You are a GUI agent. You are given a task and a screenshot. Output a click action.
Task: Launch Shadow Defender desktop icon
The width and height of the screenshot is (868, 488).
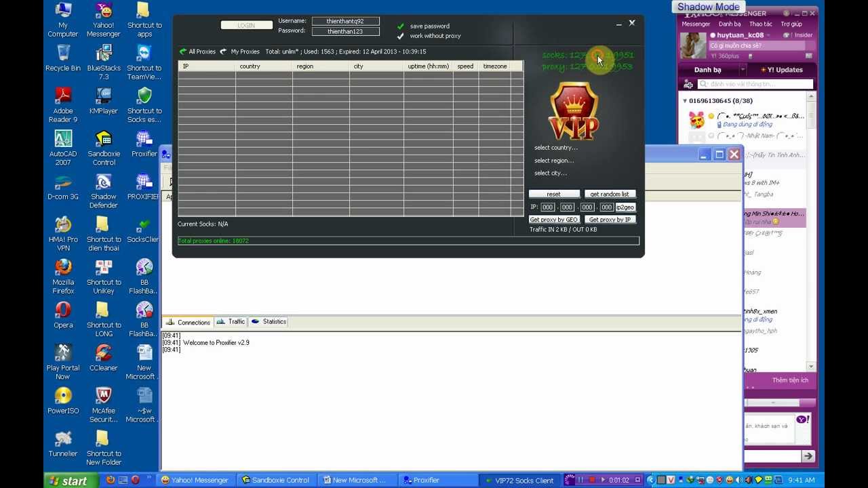(104, 190)
